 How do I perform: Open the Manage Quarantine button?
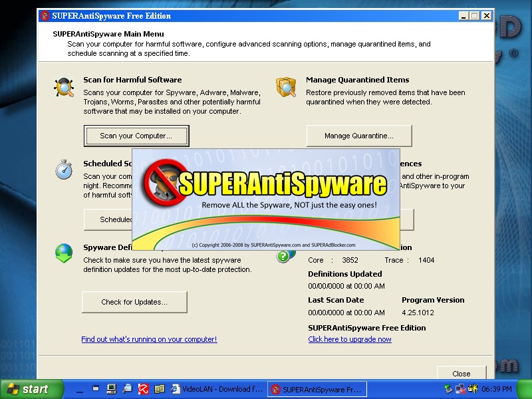(358, 136)
